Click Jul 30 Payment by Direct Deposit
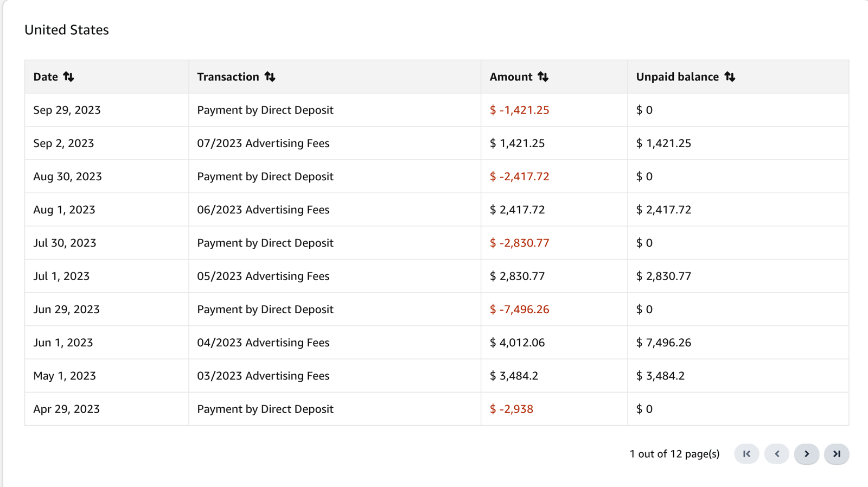The height and width of the screenshot is (487, 868). 265,243
